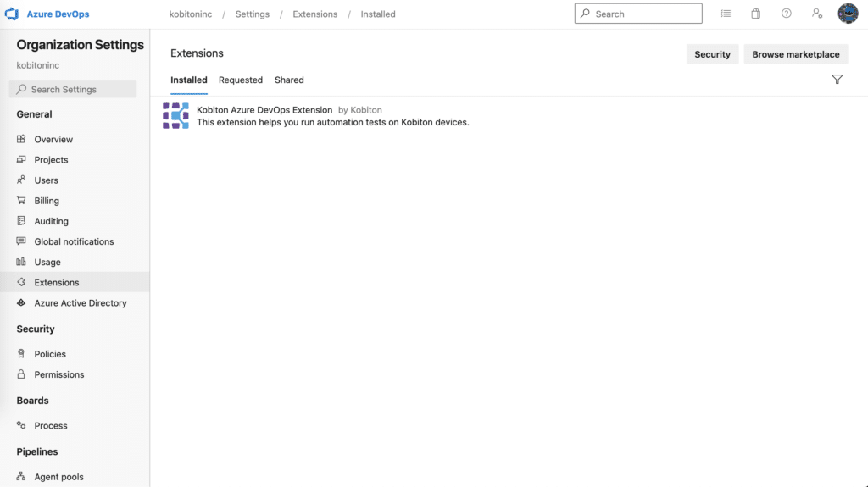868x487 pixels.
Task: Click the Azure DevOps header text
Action: click(x=58, y=14)
